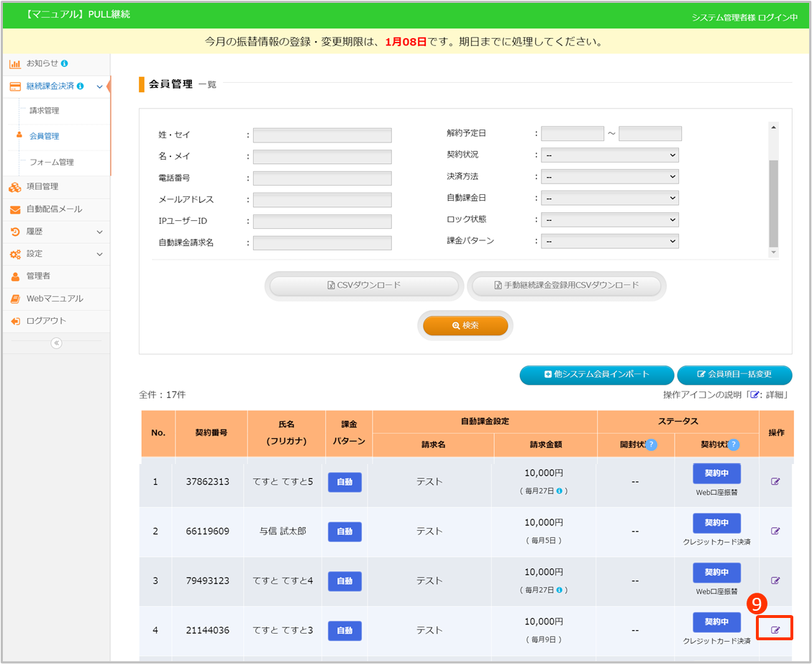This screenshot has height=664, width=812.
Task: Click the orange 検索 button
Action: 465,326
